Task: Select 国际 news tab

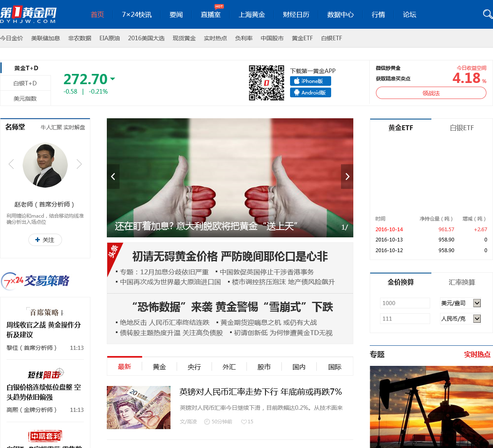Action: click(x=335, y=367)
